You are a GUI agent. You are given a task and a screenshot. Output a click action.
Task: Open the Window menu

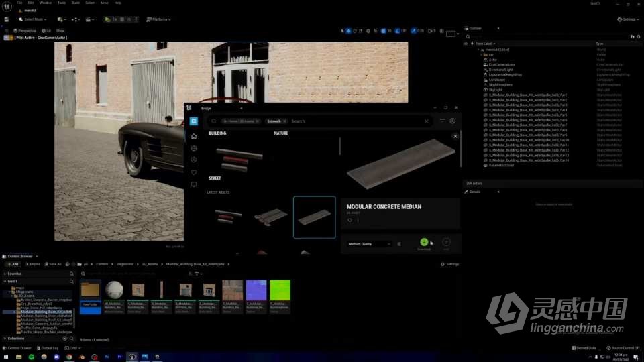tap(46, 3)
